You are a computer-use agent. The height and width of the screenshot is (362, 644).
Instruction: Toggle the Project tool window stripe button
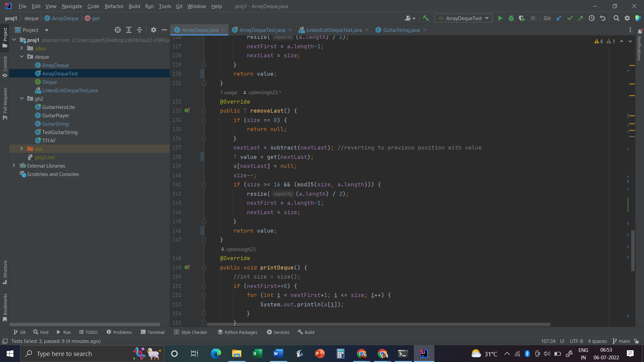coord(5,37)
